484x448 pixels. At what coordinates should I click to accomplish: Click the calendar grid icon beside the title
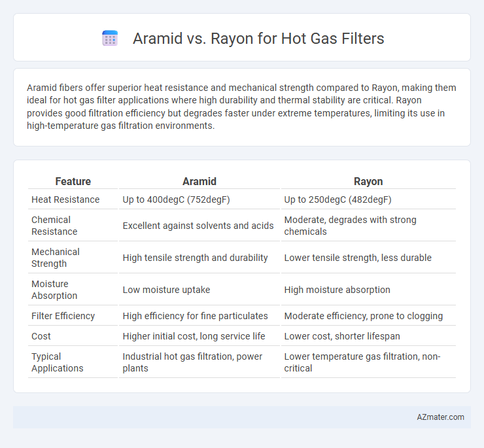pos(110,39)
